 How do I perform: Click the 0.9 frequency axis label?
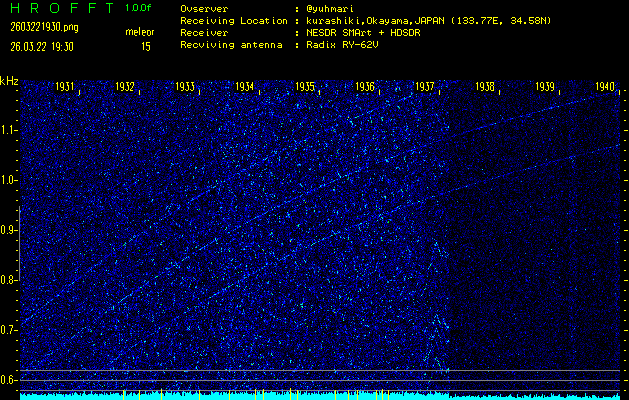click(8, 230)
